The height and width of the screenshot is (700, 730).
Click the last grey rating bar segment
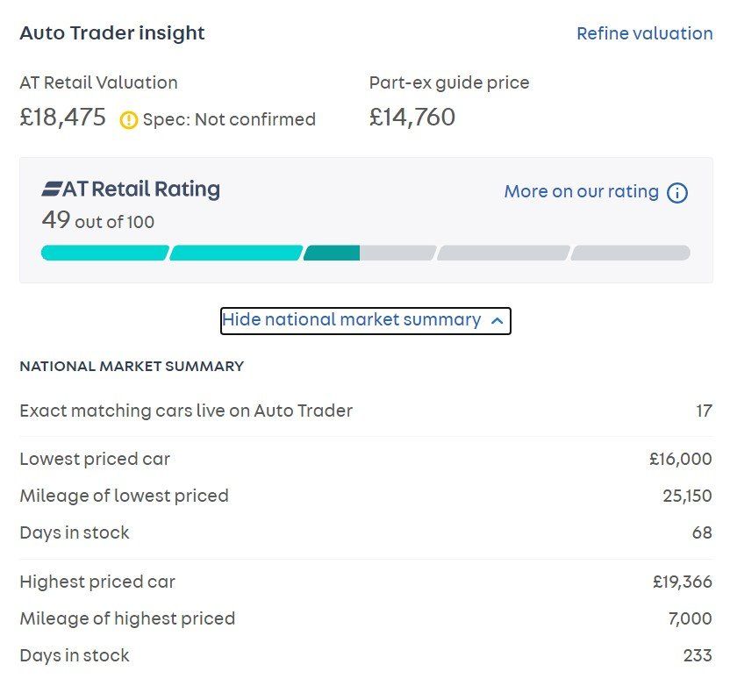(x=630, y=254)
